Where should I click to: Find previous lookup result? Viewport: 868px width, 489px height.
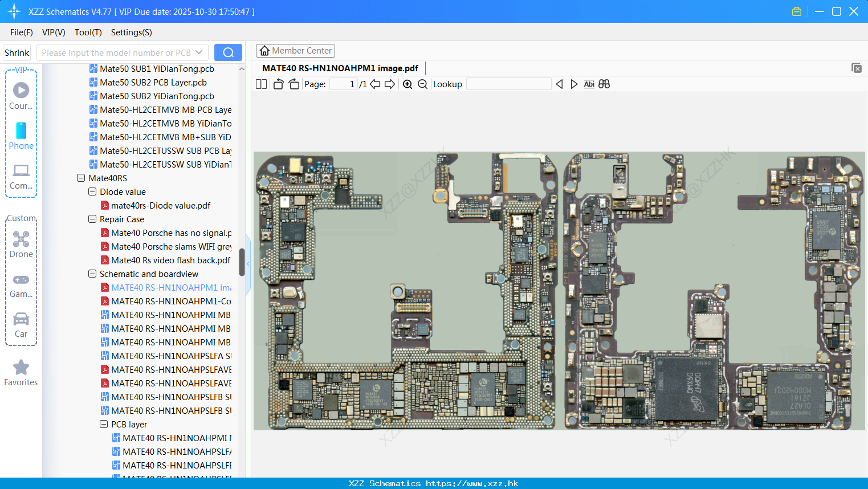coord(559,84)
